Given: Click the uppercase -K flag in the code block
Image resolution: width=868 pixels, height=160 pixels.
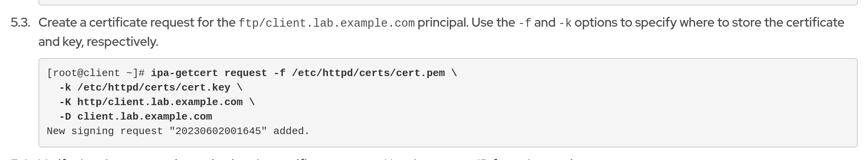Looking at the screenshot, I should pyautogui.click(x=65, y=102).
